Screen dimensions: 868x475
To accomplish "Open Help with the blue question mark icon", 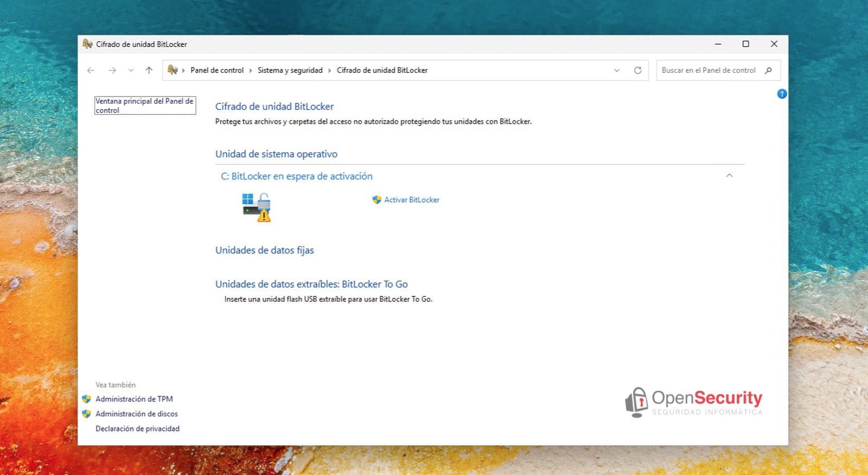I will coord(782,94).
